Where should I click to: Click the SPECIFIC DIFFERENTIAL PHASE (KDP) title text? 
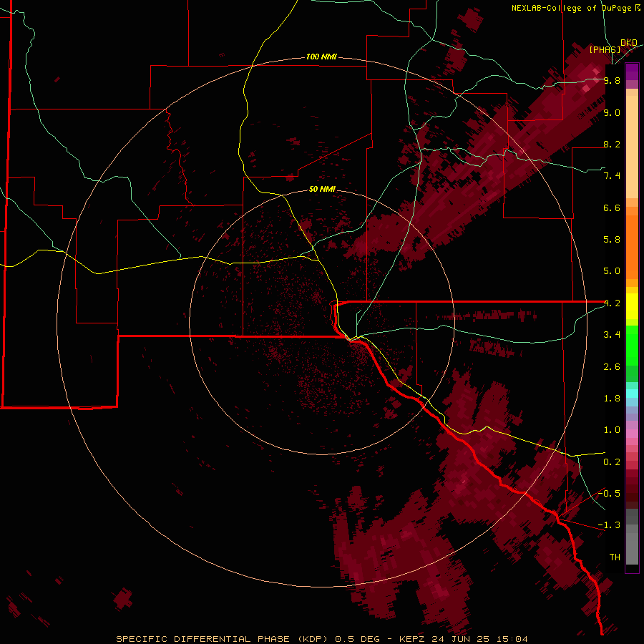point(223,639)
